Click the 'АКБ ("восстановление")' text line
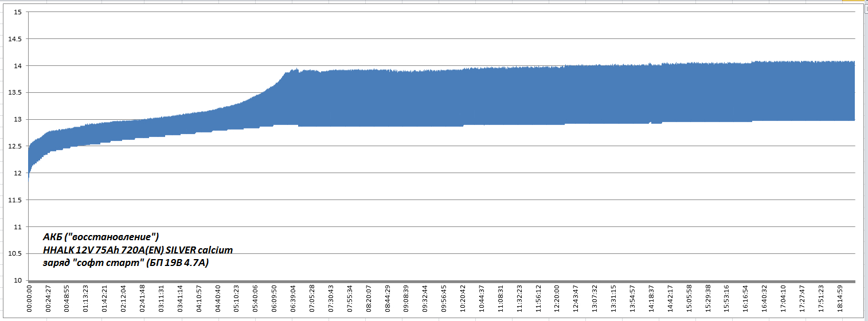This screenshot has height=321, width=868. coord(101,237)
